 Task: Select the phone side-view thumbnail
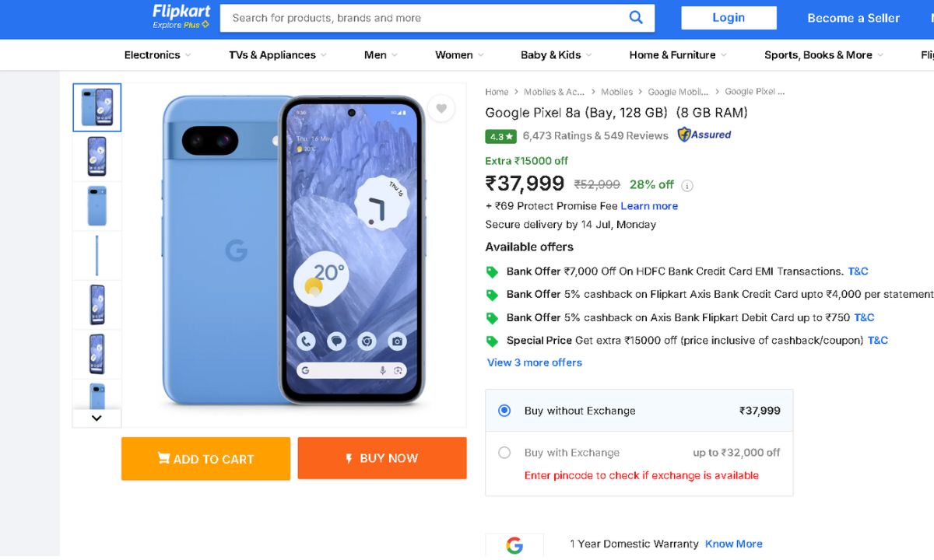(97, 255)
